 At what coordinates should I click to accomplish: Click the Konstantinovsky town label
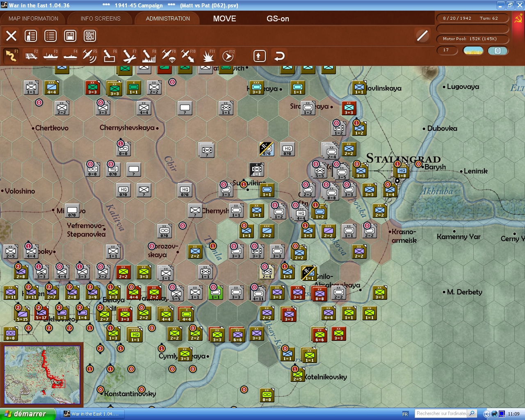pyautogui.click(x=130, y=394)
